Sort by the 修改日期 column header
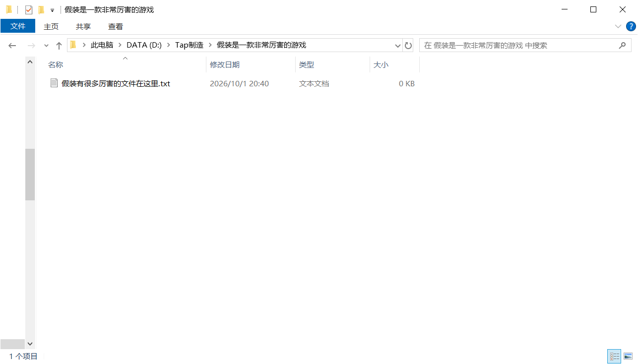 point(251,64)
